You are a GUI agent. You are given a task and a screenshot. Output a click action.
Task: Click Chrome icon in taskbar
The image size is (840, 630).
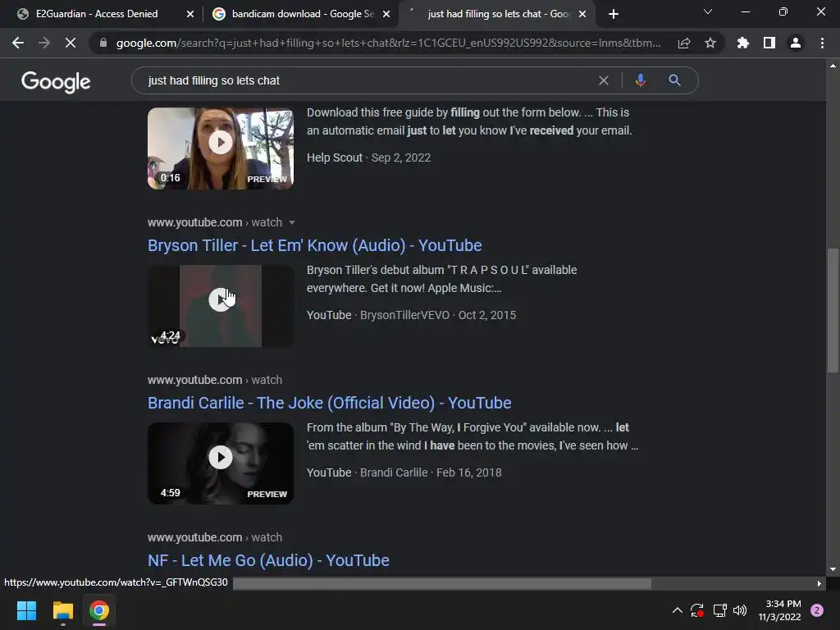pyautogui.click(x=99, y=610)
